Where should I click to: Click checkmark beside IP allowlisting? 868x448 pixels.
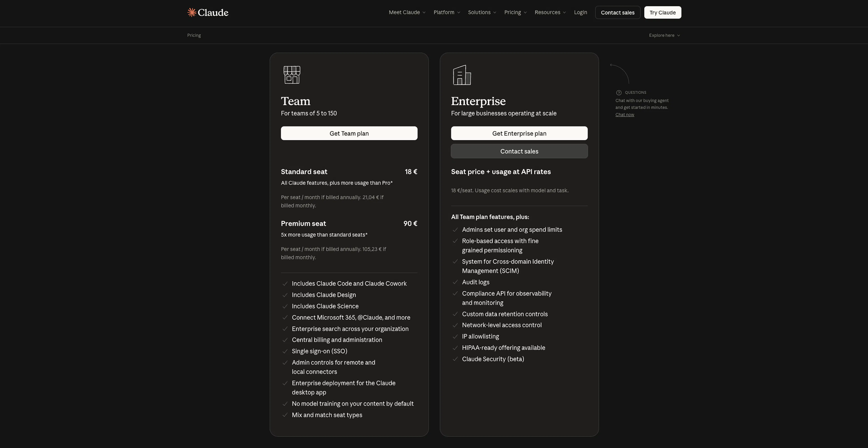[x=455, y=337]
